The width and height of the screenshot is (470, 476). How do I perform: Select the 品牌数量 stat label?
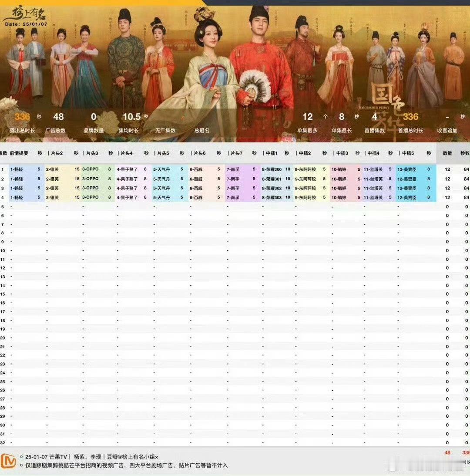click(94, 131)
